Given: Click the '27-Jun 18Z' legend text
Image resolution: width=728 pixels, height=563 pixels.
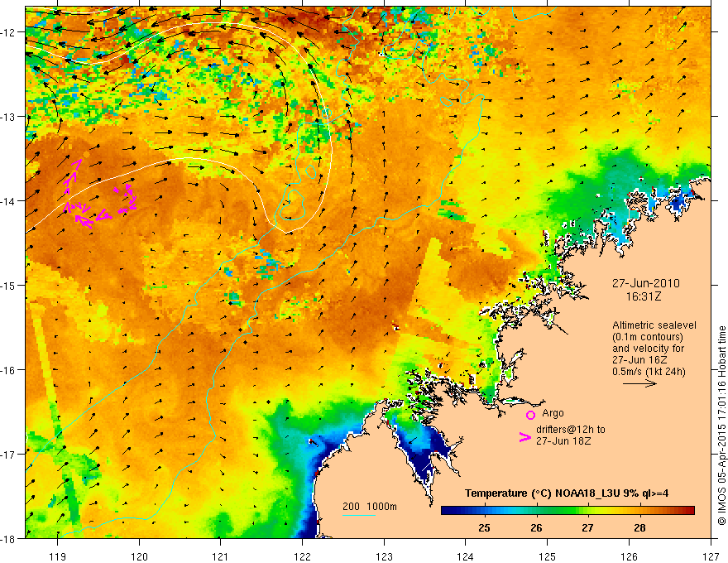Looking at the screenshot, I should (563, 440).
